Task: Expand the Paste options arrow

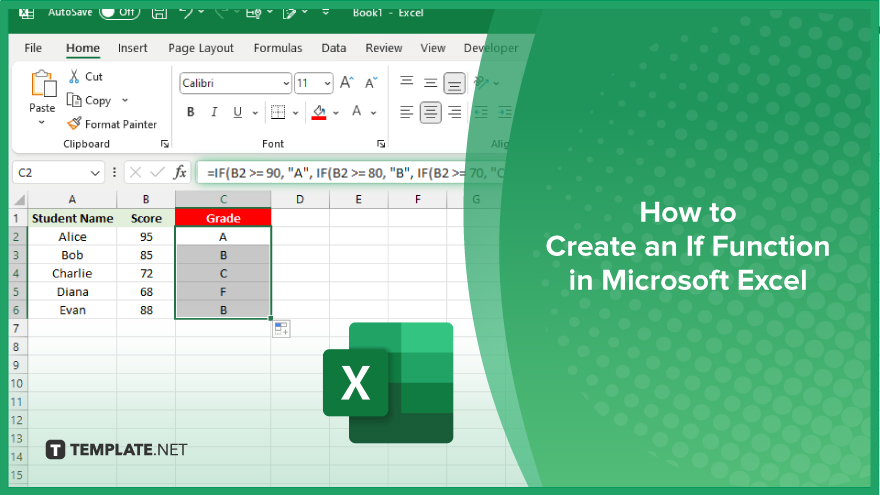Action: (x=42, y=122)
